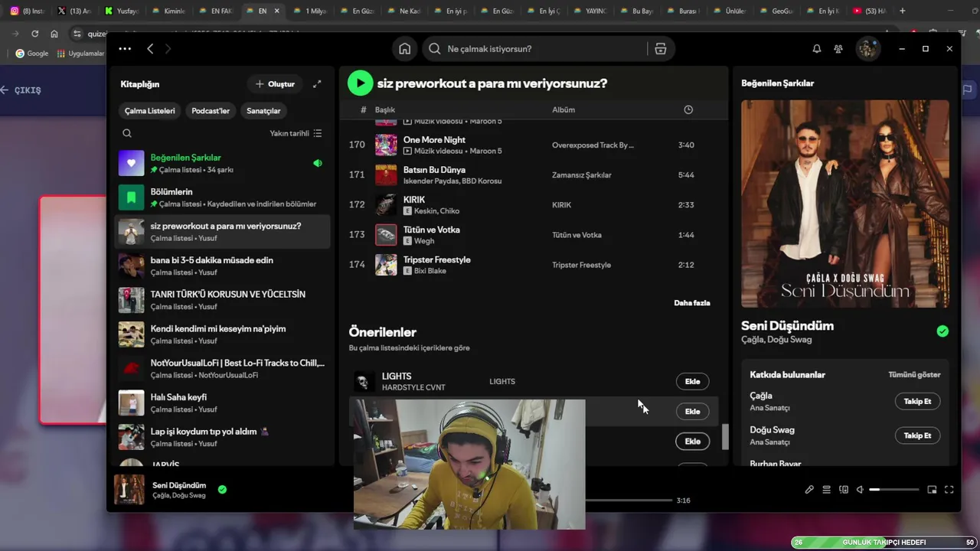The height and width of the screenshot is (551, 980).
Task: Select track KIRIK
Action: (x=534, y=204)
